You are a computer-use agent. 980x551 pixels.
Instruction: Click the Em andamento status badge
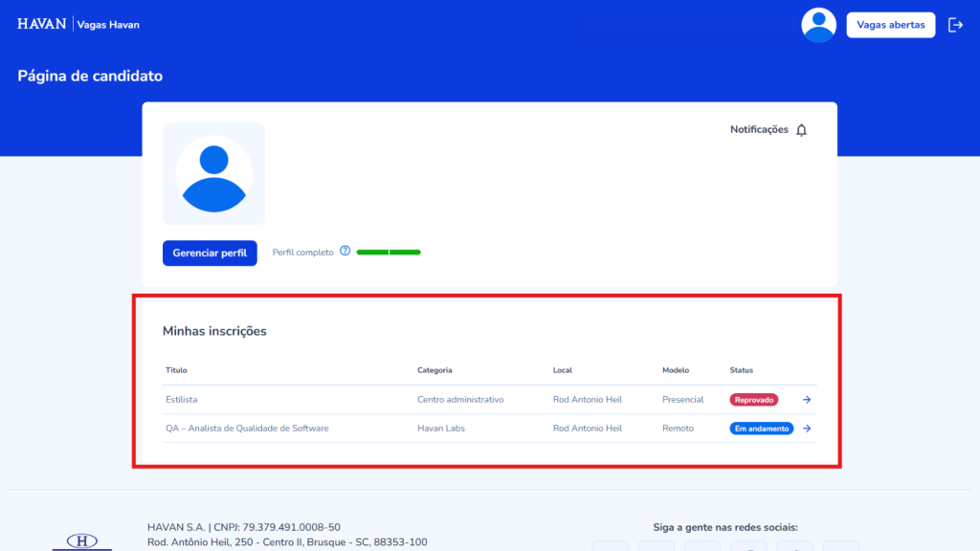click(762, 429)
